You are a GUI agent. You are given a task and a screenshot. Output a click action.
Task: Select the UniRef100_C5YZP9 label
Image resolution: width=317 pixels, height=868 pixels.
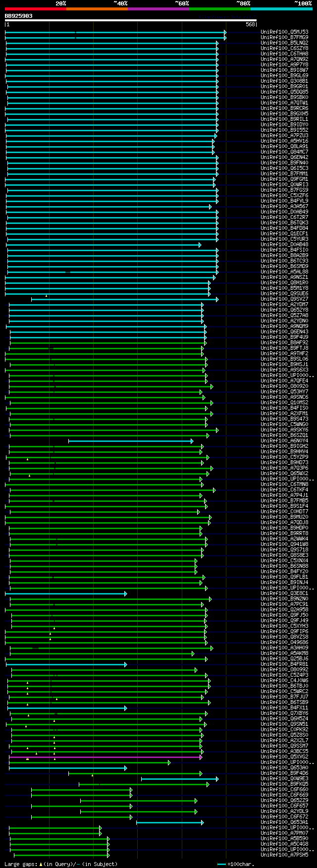pyautogui.click(x=284, y=457)
